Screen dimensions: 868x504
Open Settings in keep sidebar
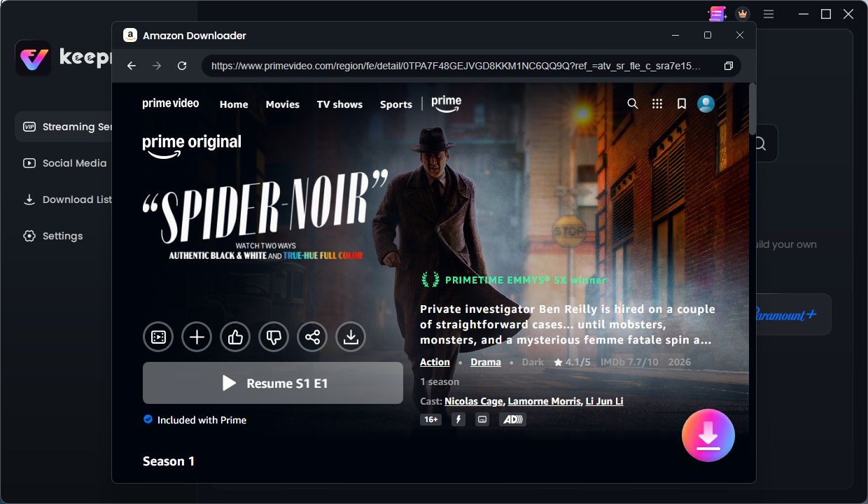[53, 236]
